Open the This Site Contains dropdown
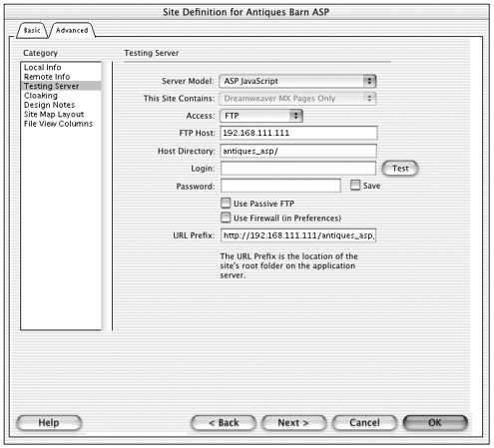Image resolution: width=494 pixels, height=448 pixels. coord(297,99)
